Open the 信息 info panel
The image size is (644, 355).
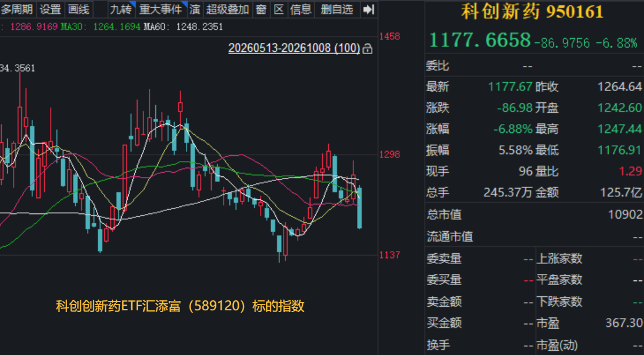tap(301, 9)
